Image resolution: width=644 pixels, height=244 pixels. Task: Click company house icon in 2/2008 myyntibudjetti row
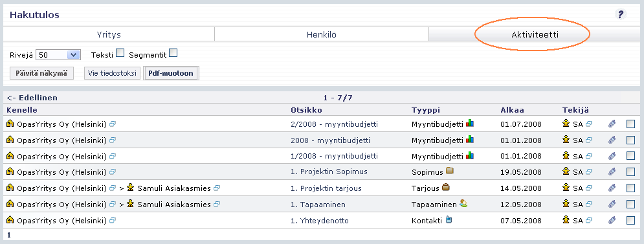(x=10, y=124)
